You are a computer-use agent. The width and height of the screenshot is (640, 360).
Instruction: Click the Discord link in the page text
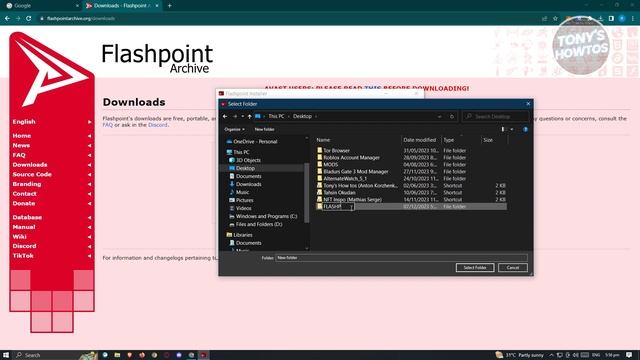[158, 125]
